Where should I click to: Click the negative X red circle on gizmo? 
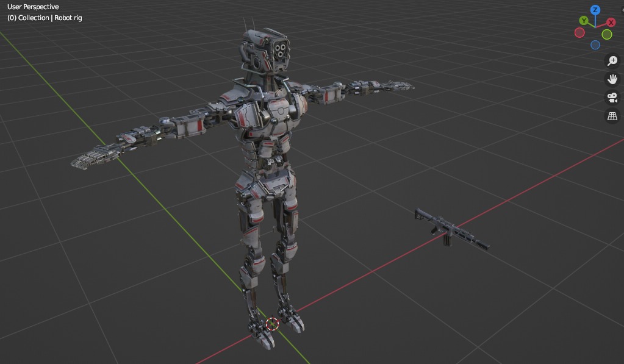(580, 33)
